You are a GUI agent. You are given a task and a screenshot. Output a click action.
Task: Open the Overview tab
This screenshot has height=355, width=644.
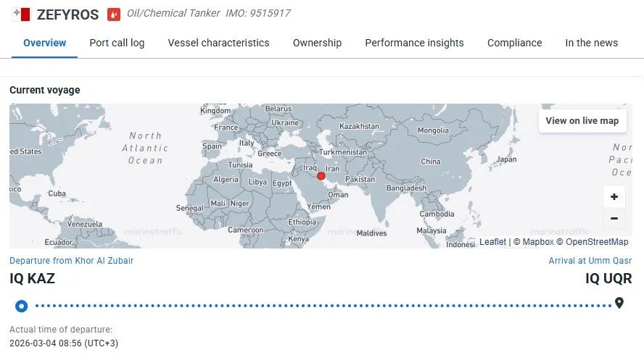tap(45, 43)
